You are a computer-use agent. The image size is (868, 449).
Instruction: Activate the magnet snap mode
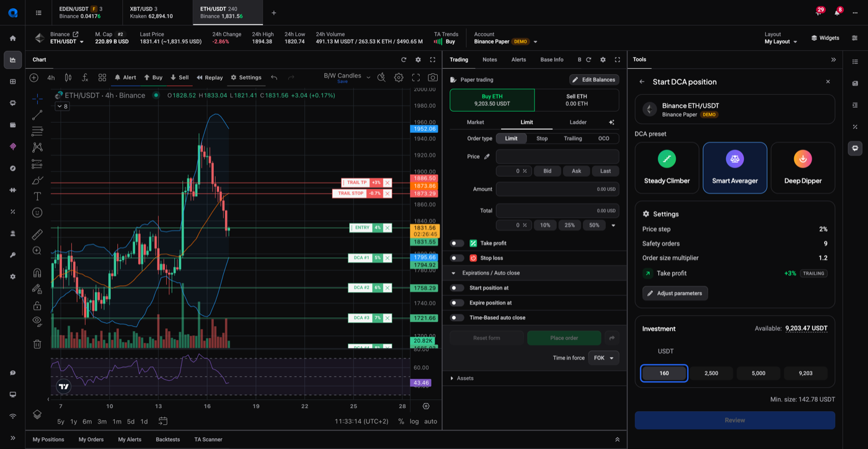[37, 273]
